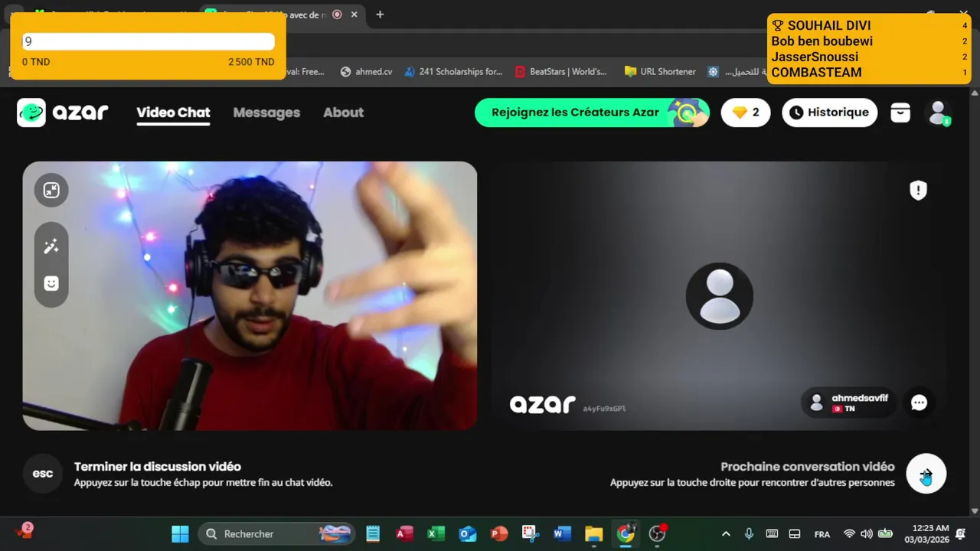980x551 pixels.
Task: Click the minimize-video icon on local camera
Action: pos(51,190)
